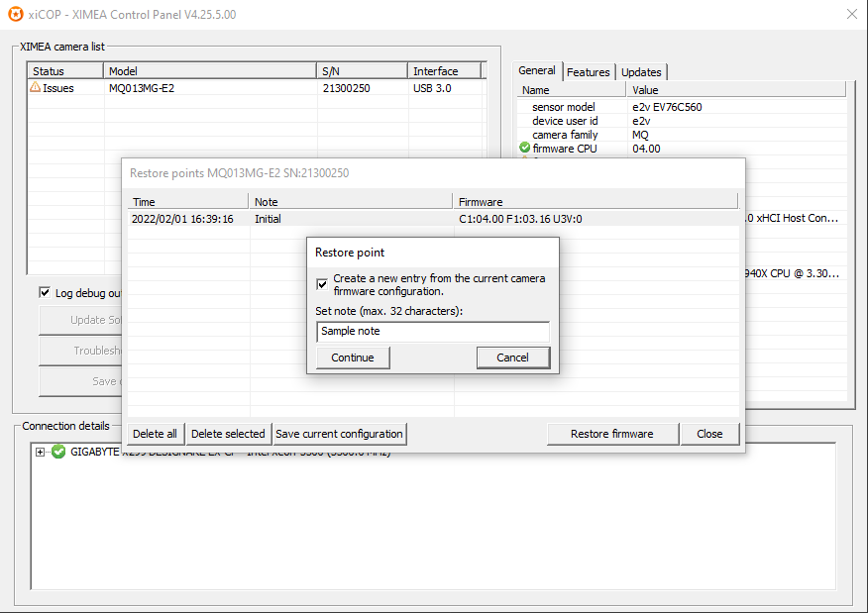This screenshot has height=613, width=868.
Task: Click the USB 3.0 interface cell
Action: (432, 88)
